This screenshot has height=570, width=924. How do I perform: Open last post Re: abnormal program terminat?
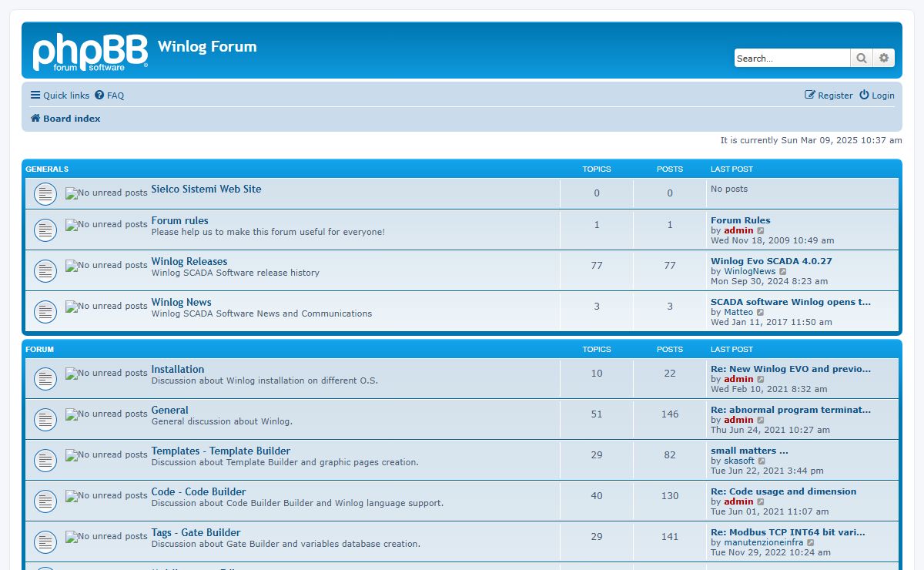point(791,410)
